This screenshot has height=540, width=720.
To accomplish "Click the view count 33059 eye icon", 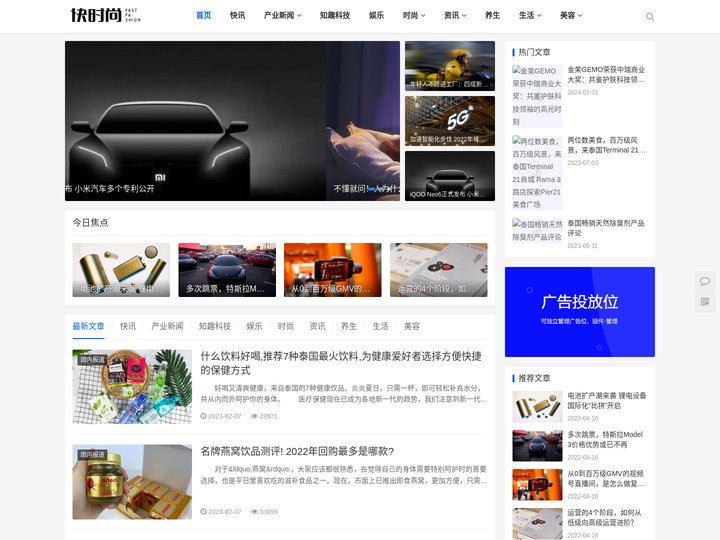I will (254, 512).
